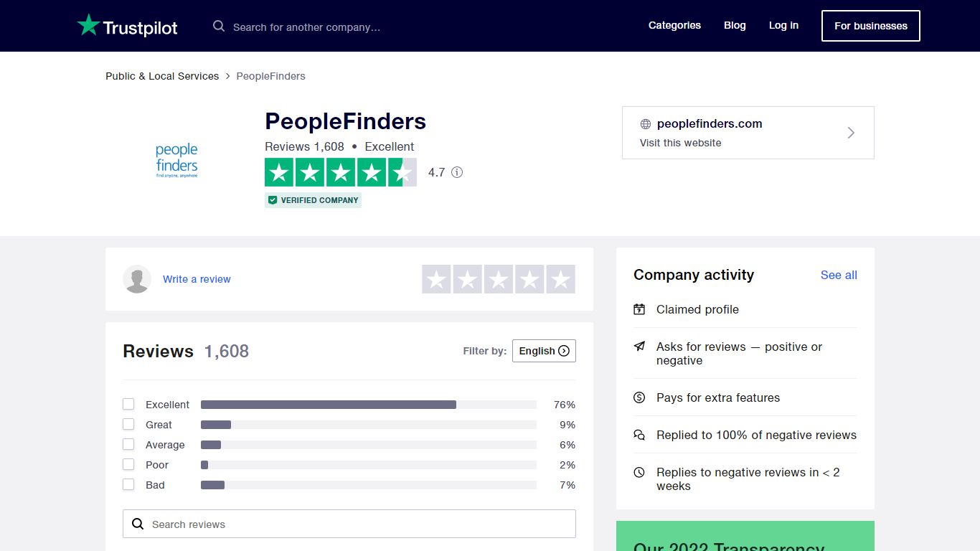
Task: Click the Company activity heading
Action: 694,275
